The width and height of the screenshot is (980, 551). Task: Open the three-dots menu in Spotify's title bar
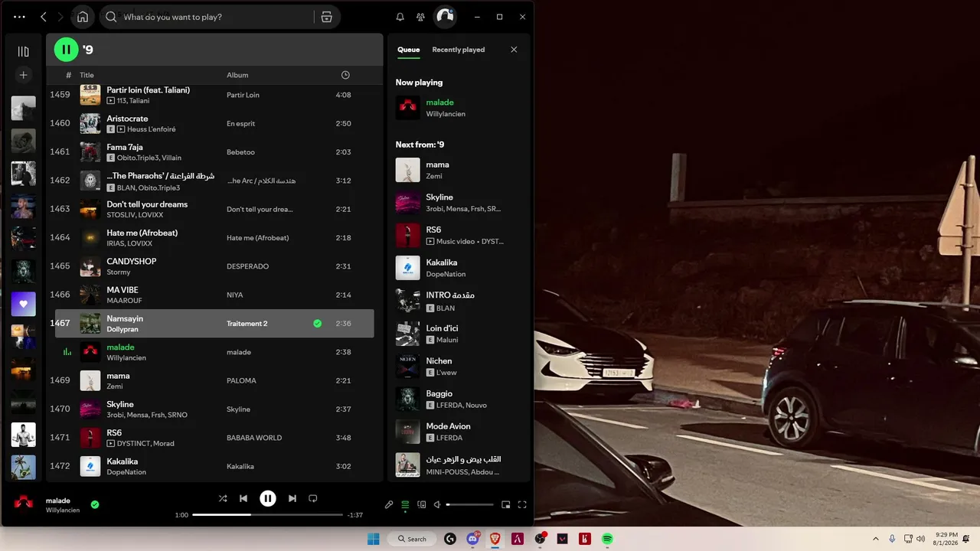(20, 17)
